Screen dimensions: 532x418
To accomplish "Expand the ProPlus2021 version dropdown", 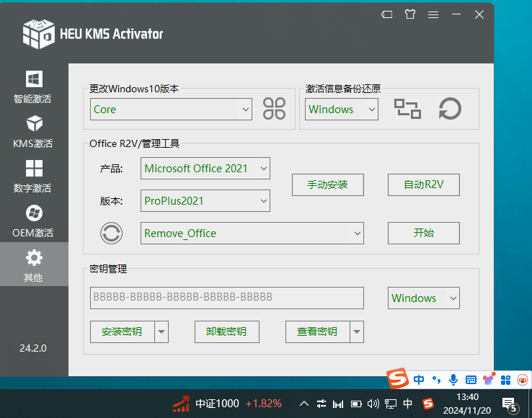I will (x=205, y=201).
